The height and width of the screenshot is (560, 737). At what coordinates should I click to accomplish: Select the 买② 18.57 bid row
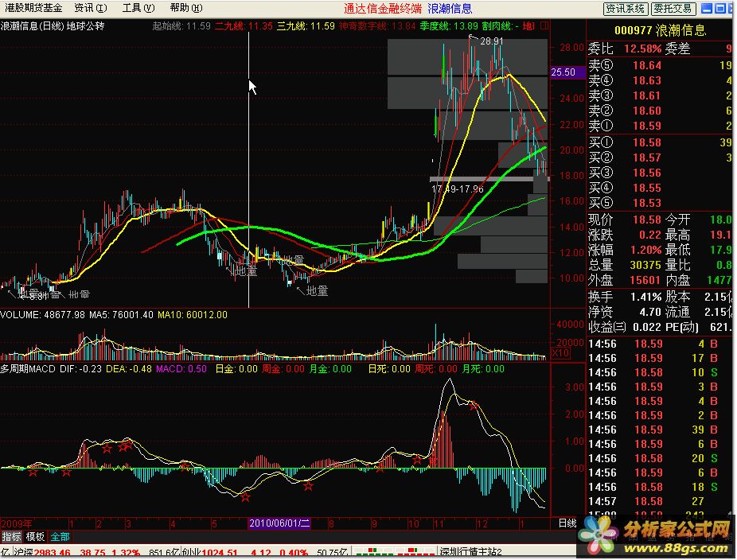[x=660, y=157]
